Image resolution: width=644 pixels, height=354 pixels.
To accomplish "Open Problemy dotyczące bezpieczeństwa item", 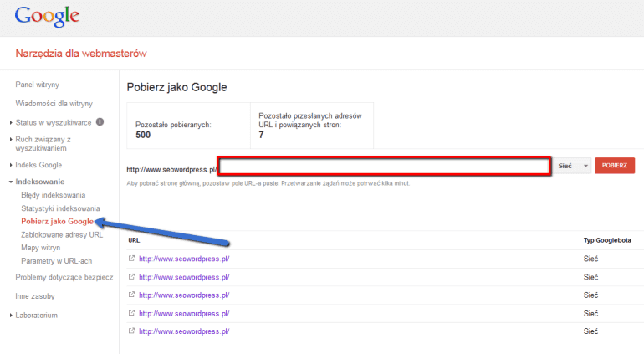I will (64, 278).
